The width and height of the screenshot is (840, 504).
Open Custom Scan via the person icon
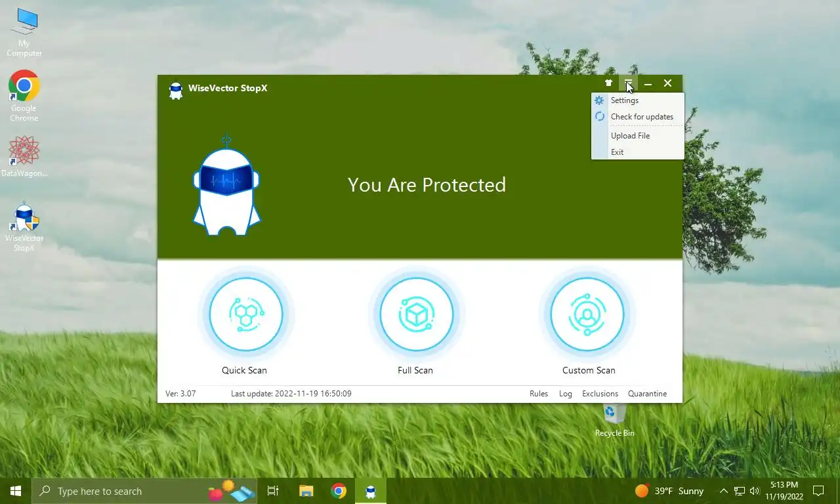[587, 314]
